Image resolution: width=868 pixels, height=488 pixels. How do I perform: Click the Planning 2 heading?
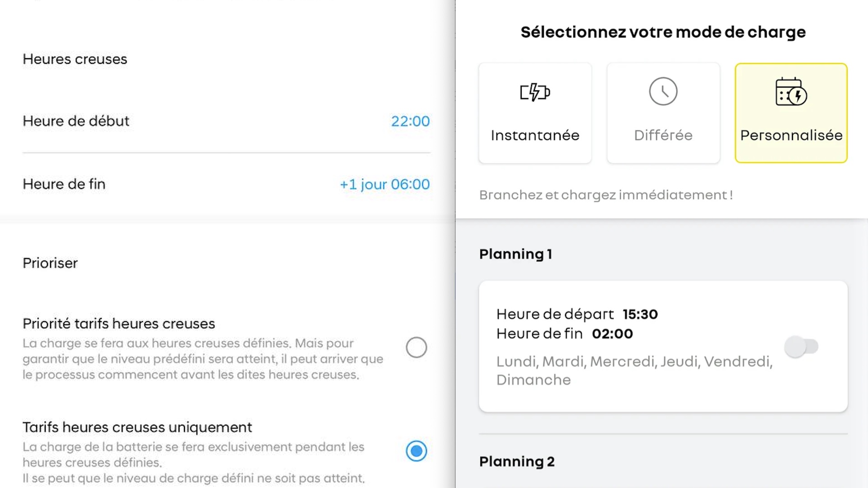[517, 461]
